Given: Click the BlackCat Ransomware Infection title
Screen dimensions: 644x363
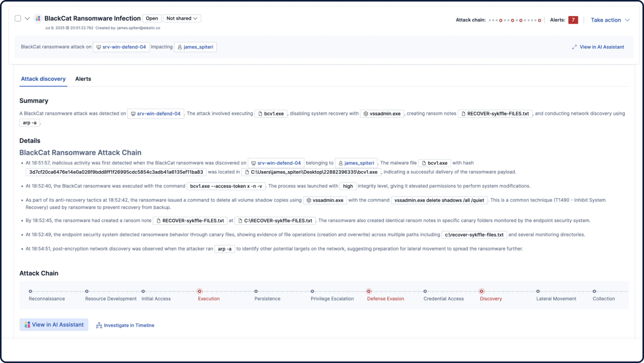Looking at the screenshot, I should click(x=92, y=18).
